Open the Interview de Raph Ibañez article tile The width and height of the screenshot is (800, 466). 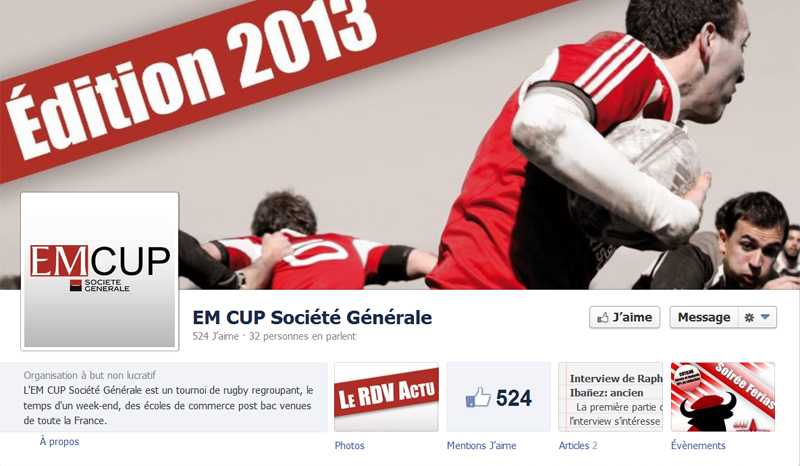coord(611,397)
